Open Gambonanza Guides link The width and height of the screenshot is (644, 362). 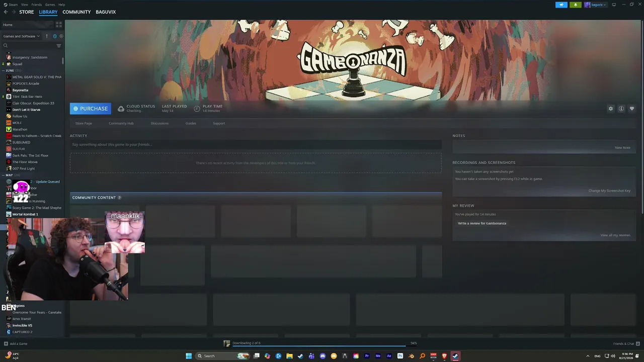pyautogui.click(x=191, y=123)
